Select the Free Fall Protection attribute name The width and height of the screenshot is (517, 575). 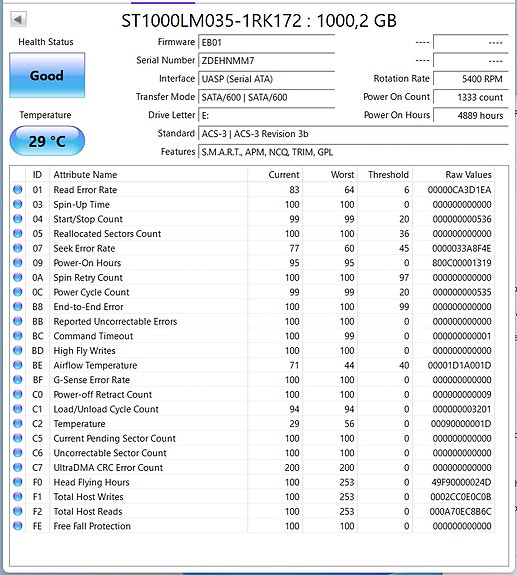click(x=92, y=526)
